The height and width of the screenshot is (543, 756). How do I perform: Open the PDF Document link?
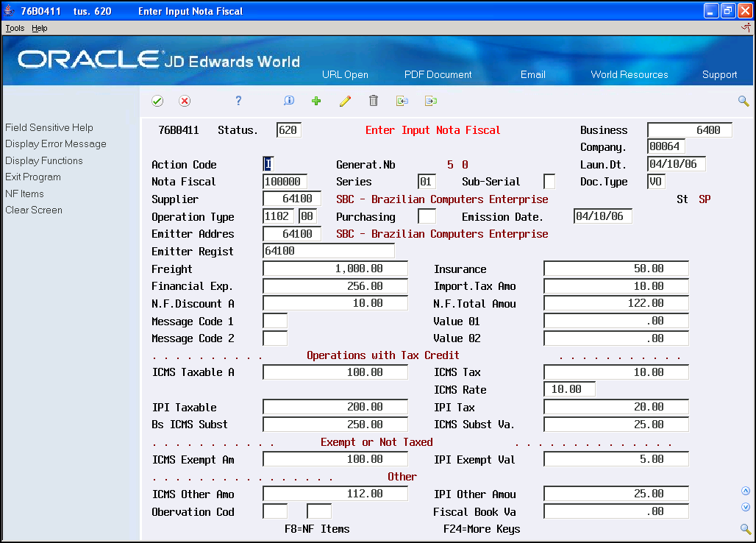(438, 75)
